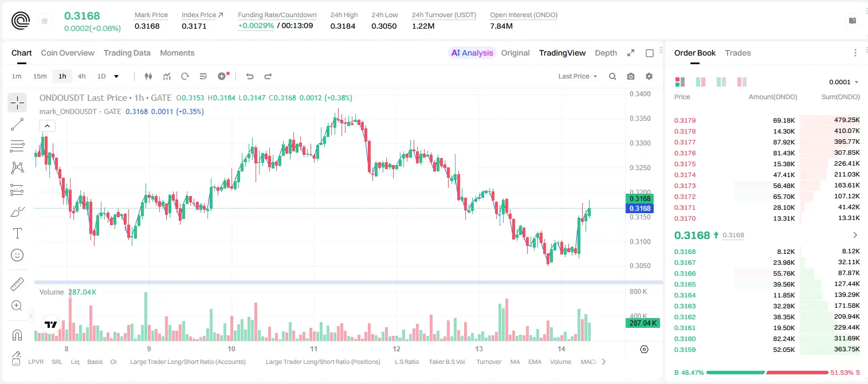Toggle the chart layout square icon
The height and width of the screenshot is (384, 868).
[x=650, y=53]
